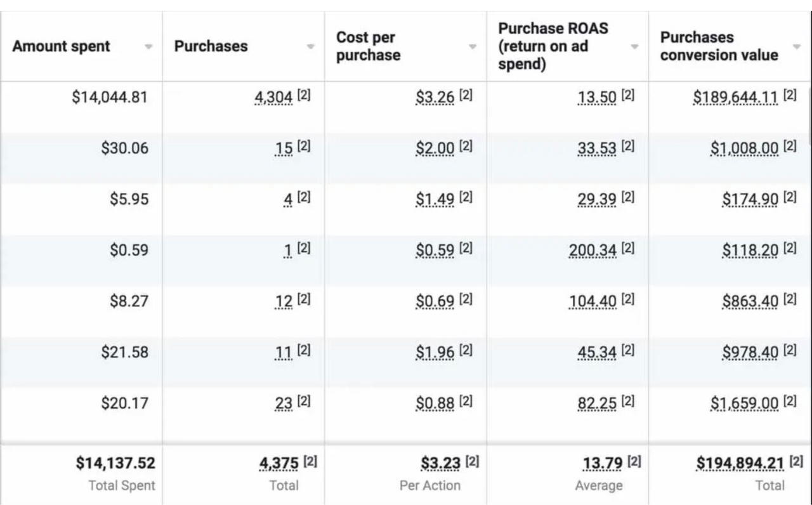The height and width of the screenshot is (505, 812).
Task: Click the total $14,137.52 Total Spent cell
Action: click(115, 464)
